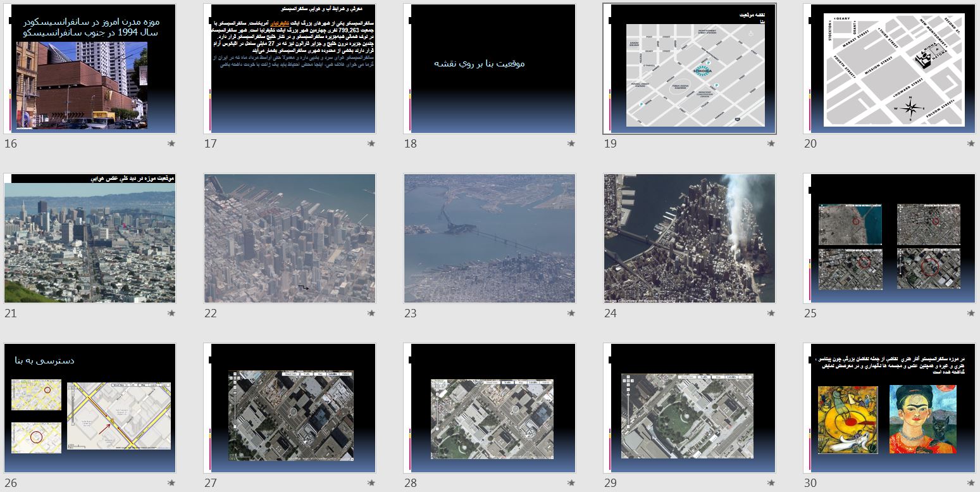980x492 pixels.
Task: Click the transition star for slide 30
Action: (971, 483)
